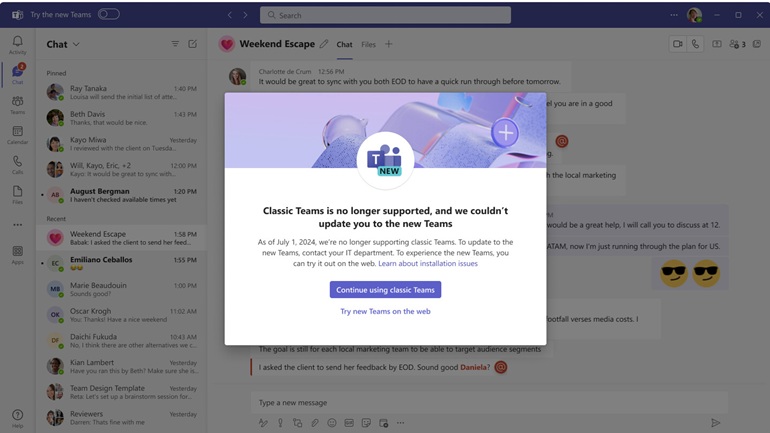Open the Calendar icon in sidebar
The width and height of the screenshot is (770, 433).
pos(17,135)
